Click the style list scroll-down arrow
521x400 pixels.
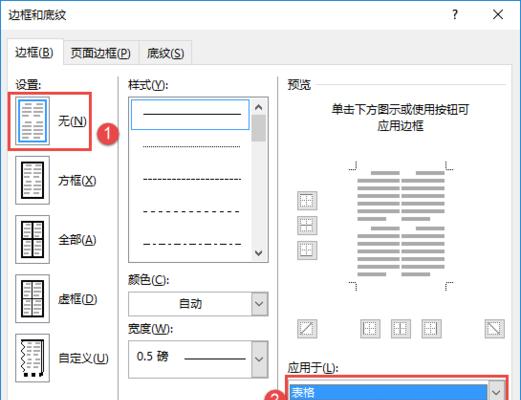[259, 253]
